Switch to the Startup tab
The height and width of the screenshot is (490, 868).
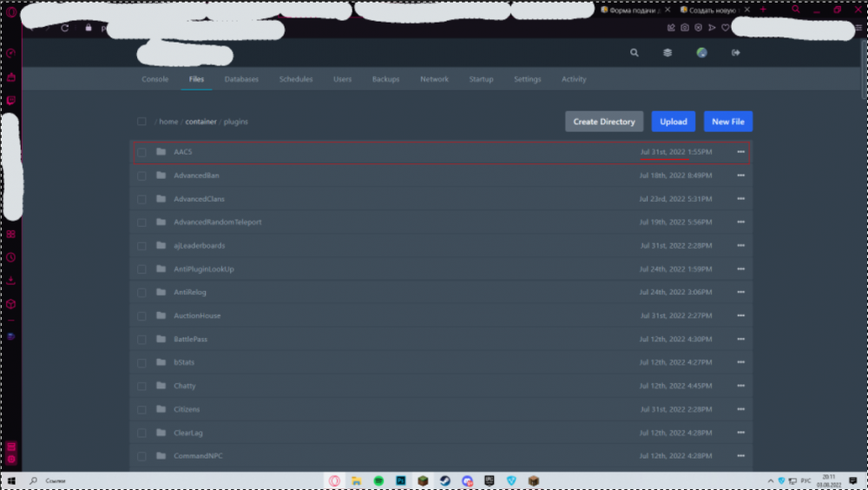tap(481, 79)
